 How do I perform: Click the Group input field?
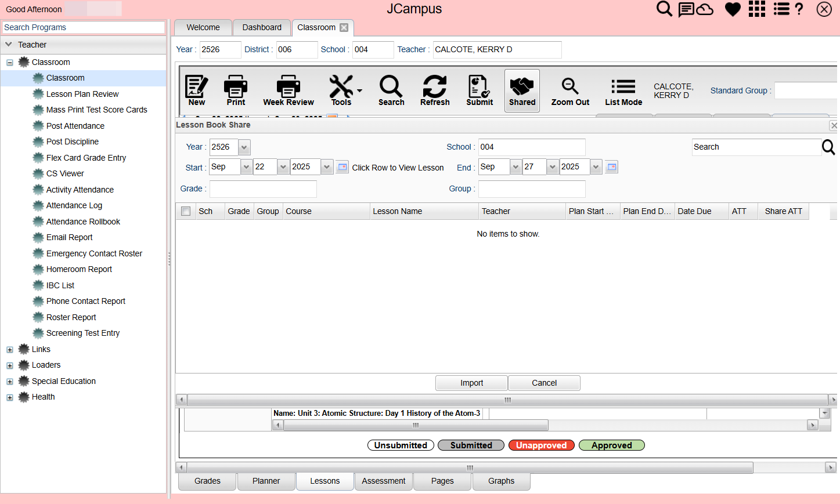532,189
